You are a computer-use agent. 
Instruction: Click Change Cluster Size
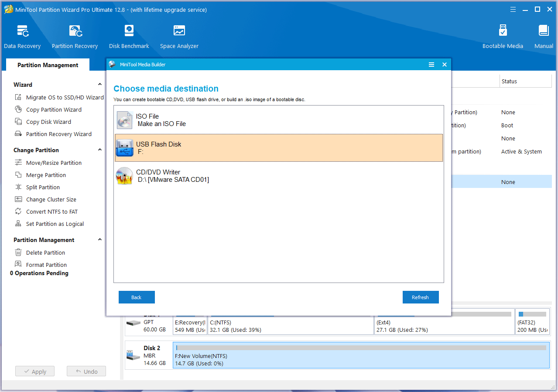(46, 199)
